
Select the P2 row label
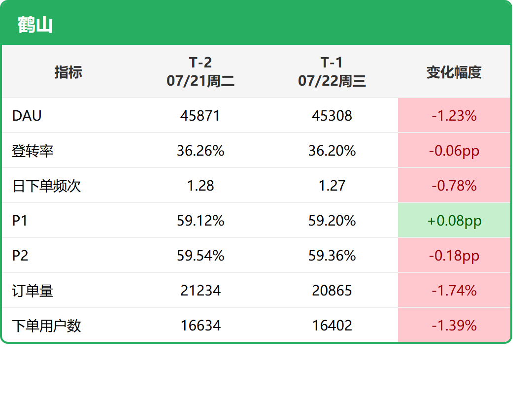coord(20,256)
